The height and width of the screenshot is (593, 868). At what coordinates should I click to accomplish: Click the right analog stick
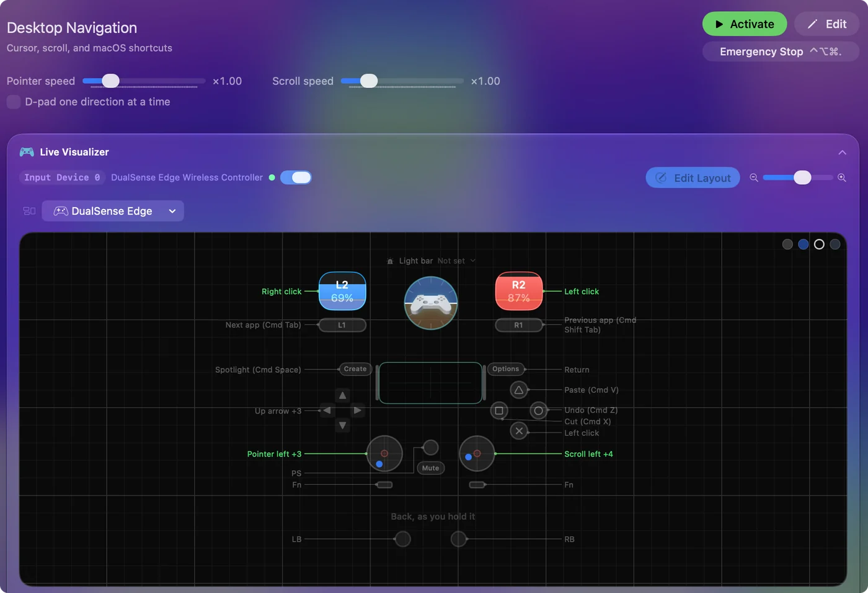(477, 454)
